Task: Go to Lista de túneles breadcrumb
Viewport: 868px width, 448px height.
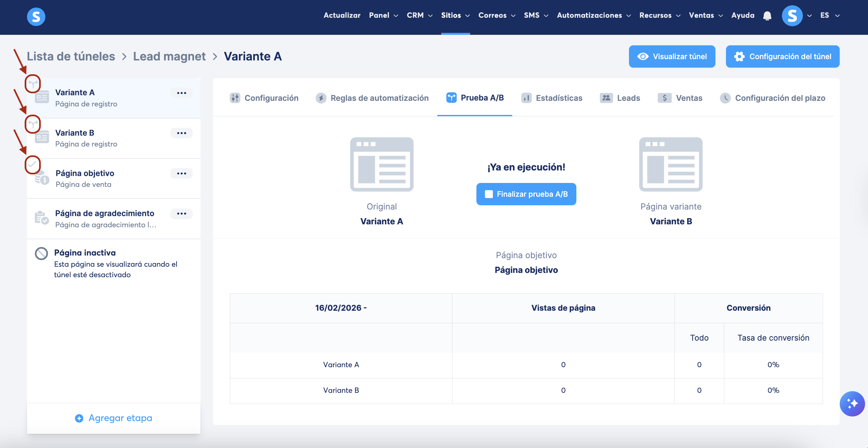Action: 71,56
